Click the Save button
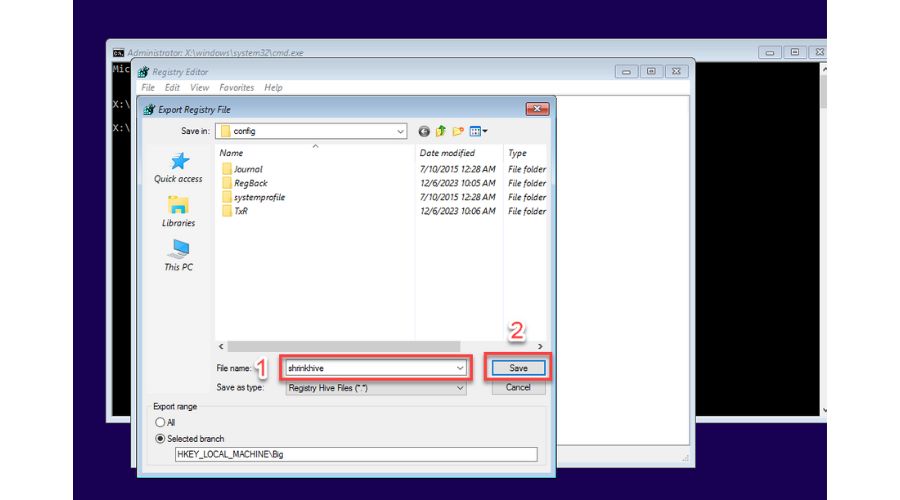Image resolution: width=900 pixels, height=500 pixels. tap(518, 368)
